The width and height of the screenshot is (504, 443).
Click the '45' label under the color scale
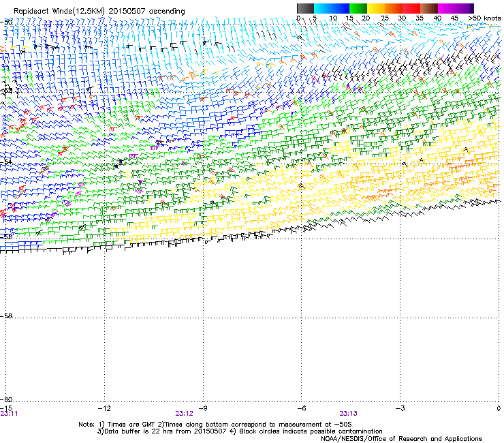click(454, 18)
